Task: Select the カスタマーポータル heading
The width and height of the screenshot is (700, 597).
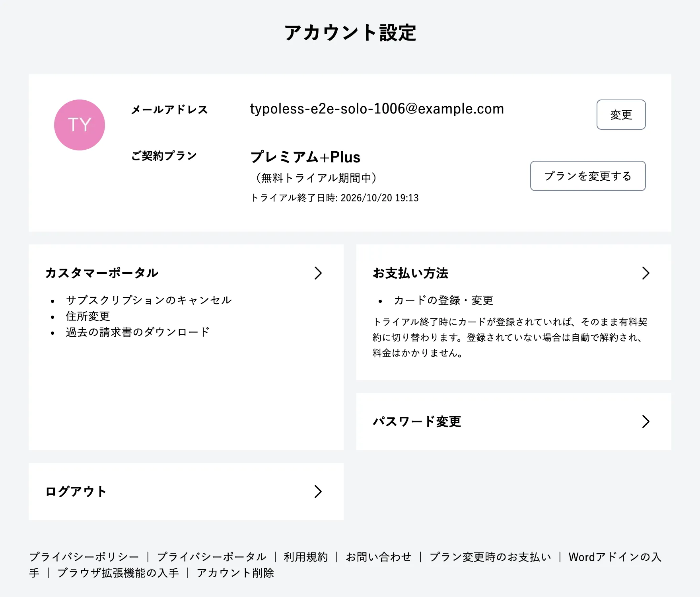Action: click(102, 273)
